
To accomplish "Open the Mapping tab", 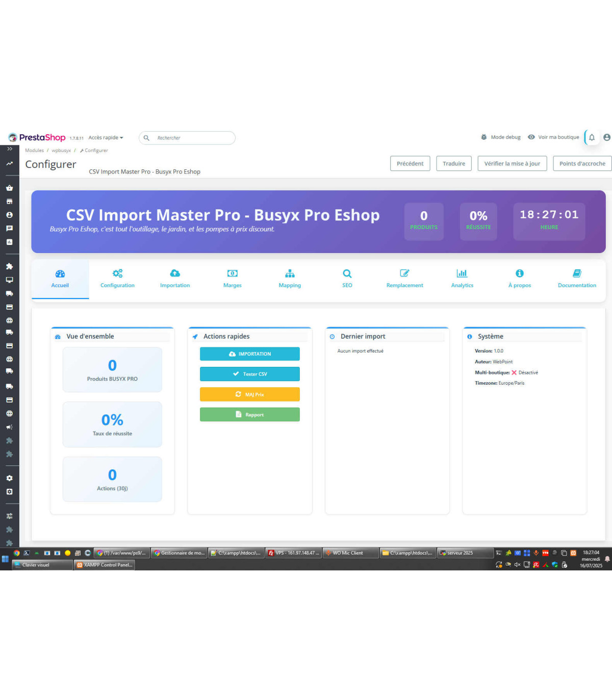I will 290,279.
